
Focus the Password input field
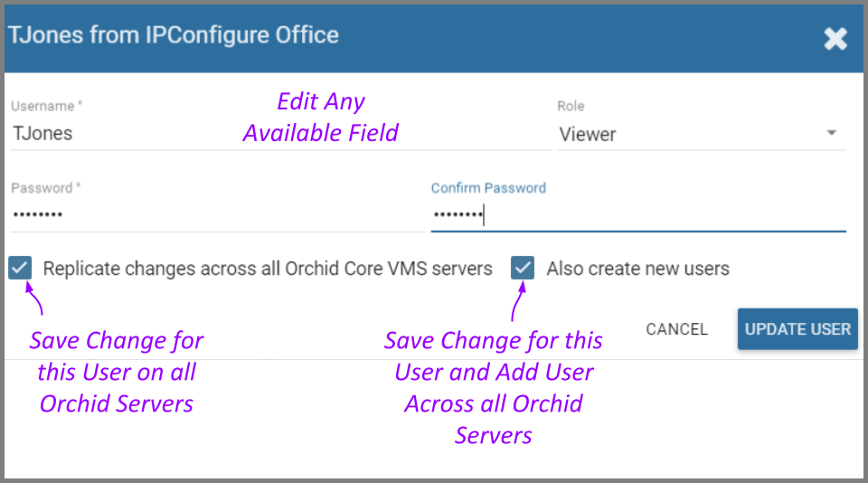(217, 215)
